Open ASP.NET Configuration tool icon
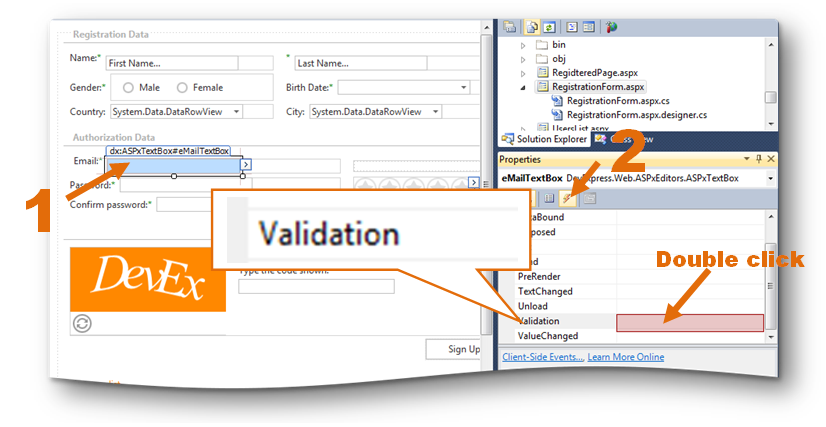Image resolution: width=826 pixels, height=427 pixels. pyautogui.click(x=611, y=27)
